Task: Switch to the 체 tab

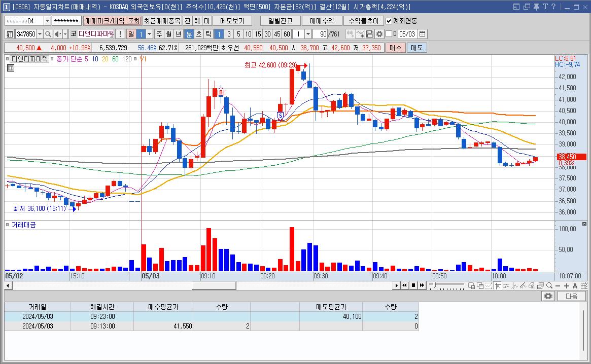Action: [x=197, y=21]
